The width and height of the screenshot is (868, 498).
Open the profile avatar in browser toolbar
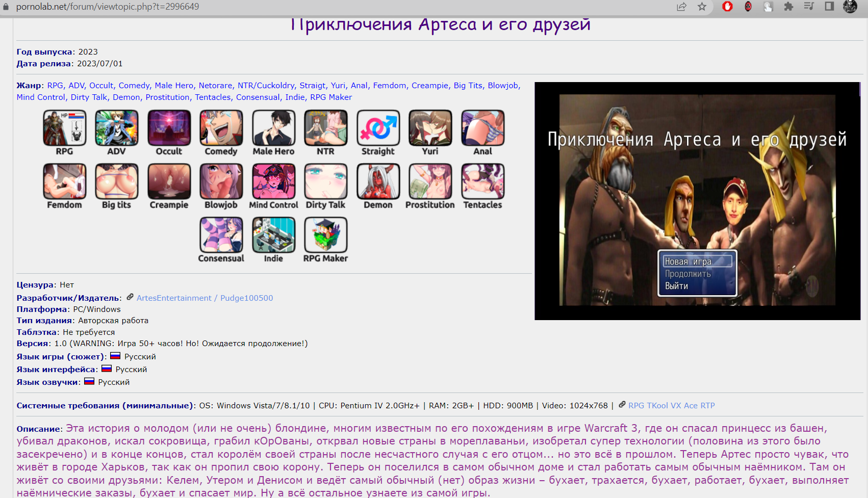pyautogui.click(x=850, y=7)
